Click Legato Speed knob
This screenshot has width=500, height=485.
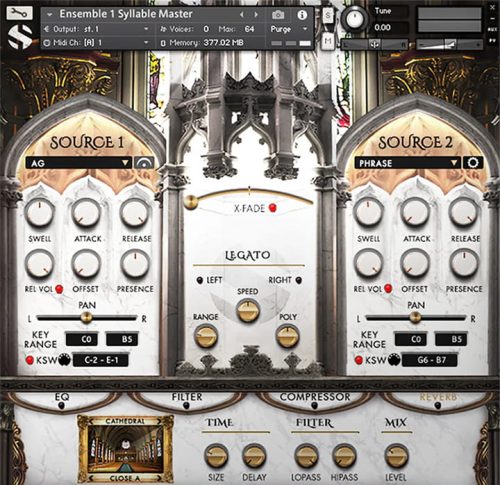(248, 310)
